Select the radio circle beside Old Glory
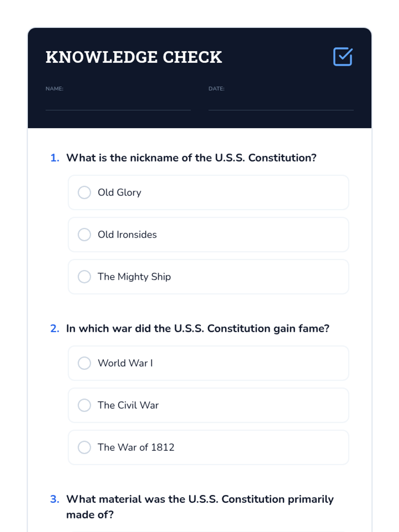 pos(84,193)
